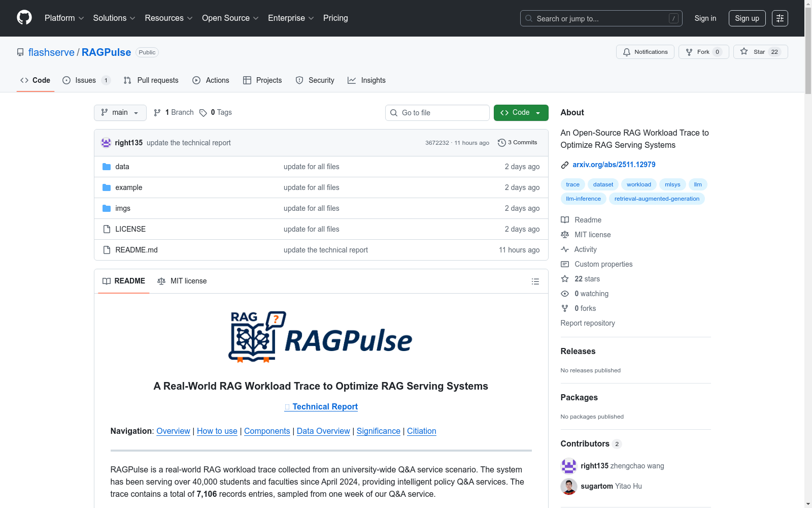
Task: Click the Sign up button
Action: [747, 18]
